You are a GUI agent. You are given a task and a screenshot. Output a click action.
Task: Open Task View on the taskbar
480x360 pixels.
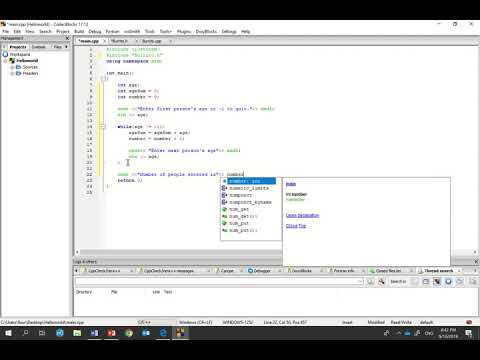click(42, 333)
